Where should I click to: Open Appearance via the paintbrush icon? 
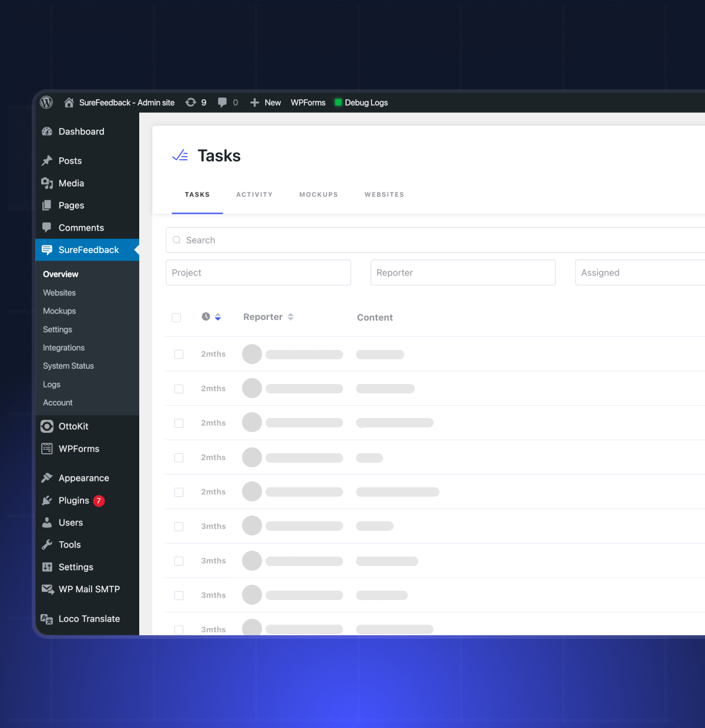47,477
